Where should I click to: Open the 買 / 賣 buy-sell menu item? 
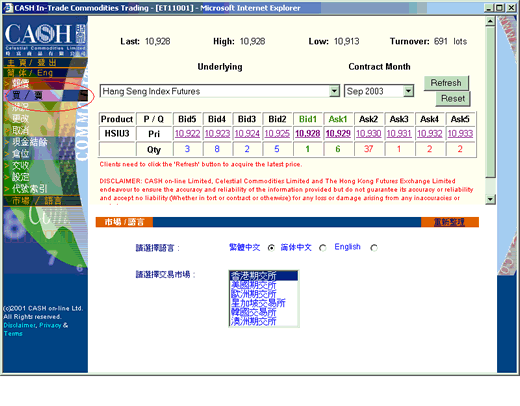27,95
